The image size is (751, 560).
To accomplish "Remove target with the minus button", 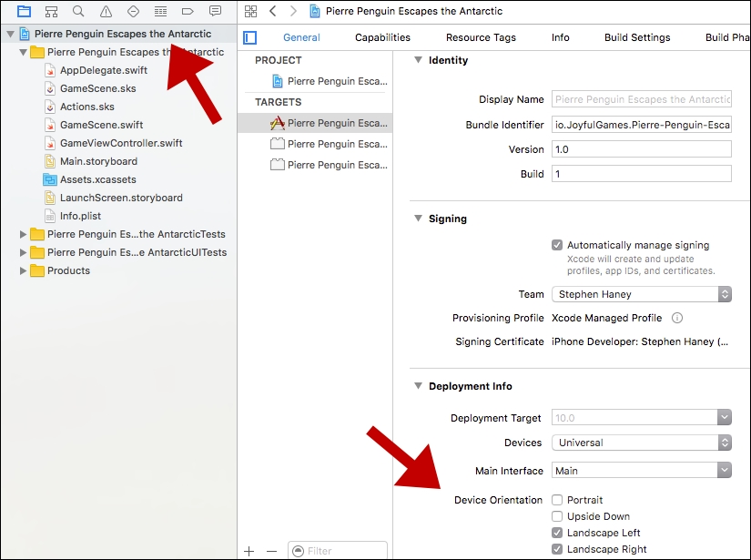I will tap(271, 552).
